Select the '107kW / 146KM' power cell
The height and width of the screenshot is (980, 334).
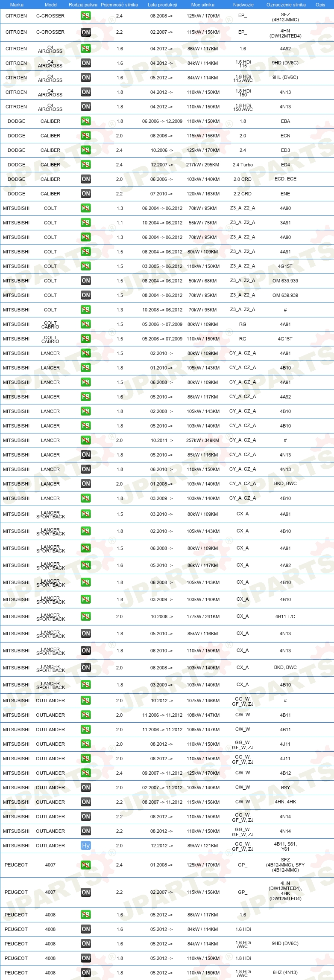click(203, 701)
